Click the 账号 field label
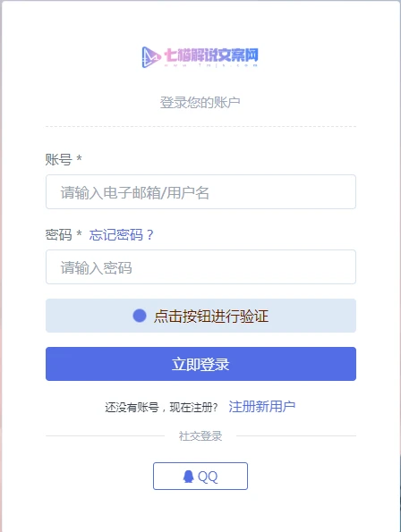 [58, 159]
